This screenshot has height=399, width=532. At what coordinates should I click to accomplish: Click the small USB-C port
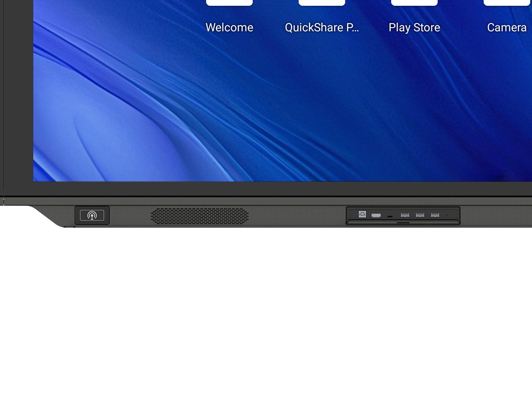coord(390,216)
